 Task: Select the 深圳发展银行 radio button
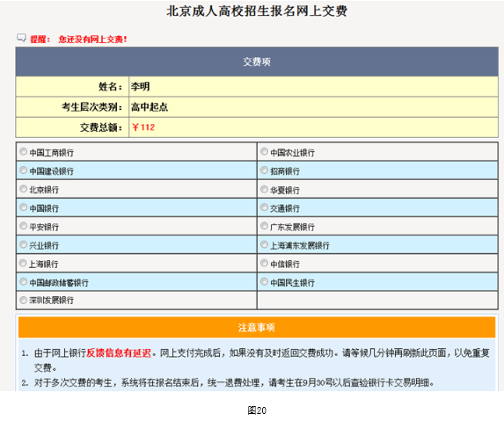pos(23,300)
